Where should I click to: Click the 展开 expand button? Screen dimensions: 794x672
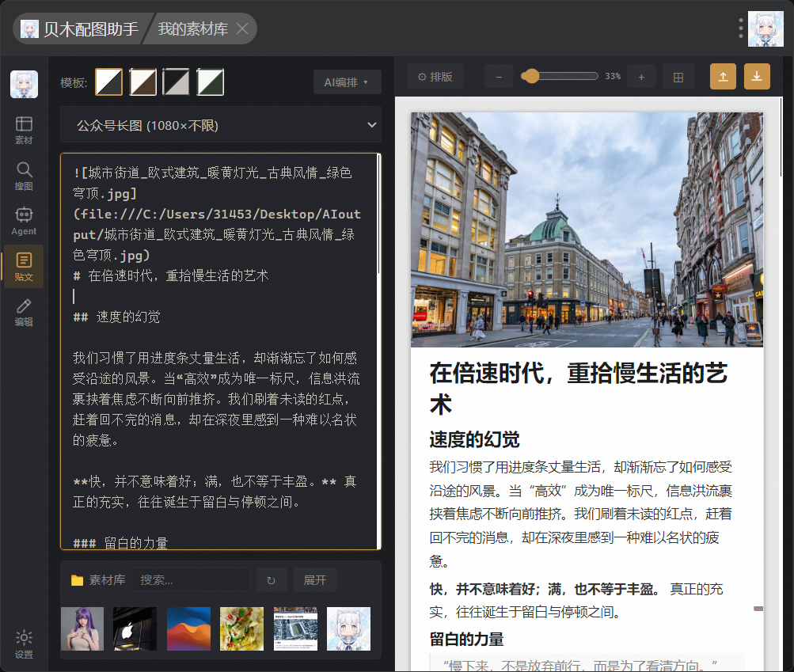pos(315,580)
